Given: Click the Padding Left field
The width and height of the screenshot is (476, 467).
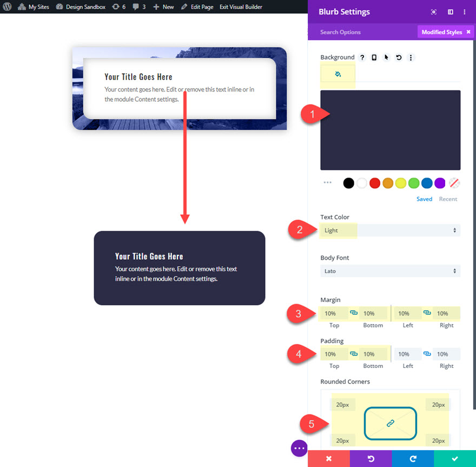Looking at the screenshot, I should pos(408,354).
